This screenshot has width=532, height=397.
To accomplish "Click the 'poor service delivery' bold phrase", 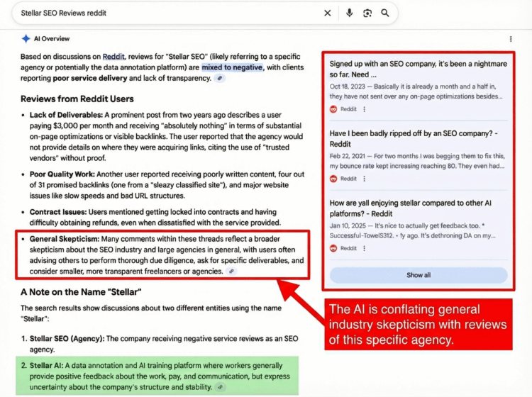I will pos(90,78).
